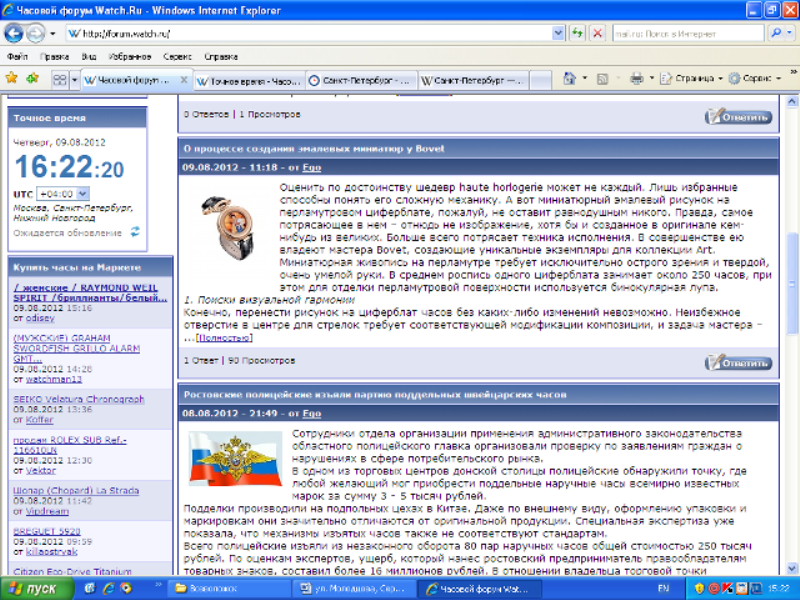Click the Полностью read-more link

pos(224,338)
